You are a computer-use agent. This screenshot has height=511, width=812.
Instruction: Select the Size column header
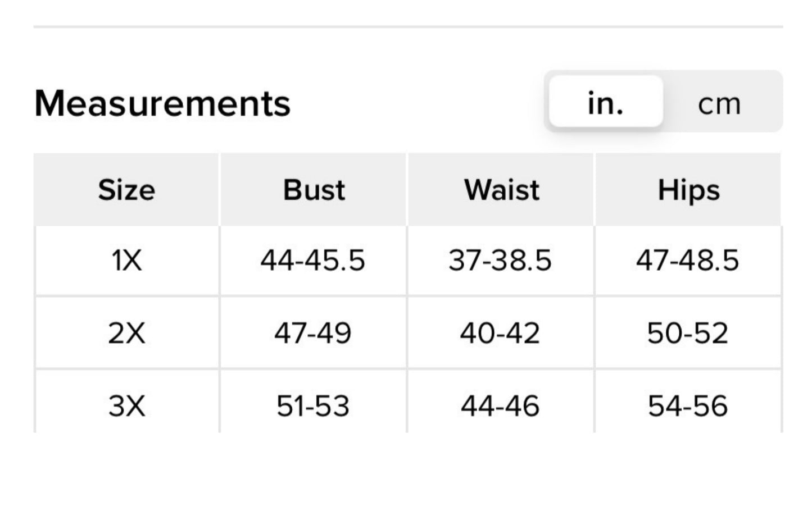coord(126,190)
